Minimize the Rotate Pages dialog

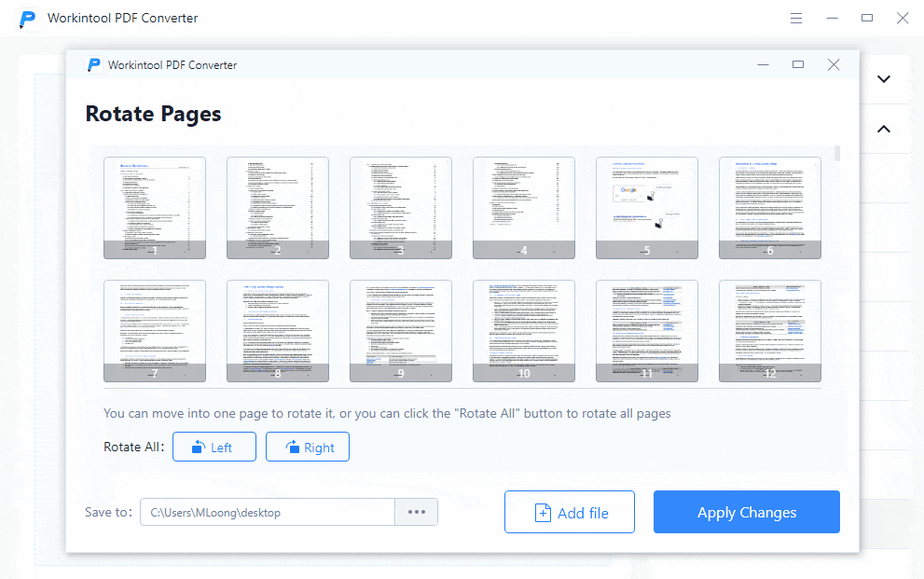coord(763,64)
